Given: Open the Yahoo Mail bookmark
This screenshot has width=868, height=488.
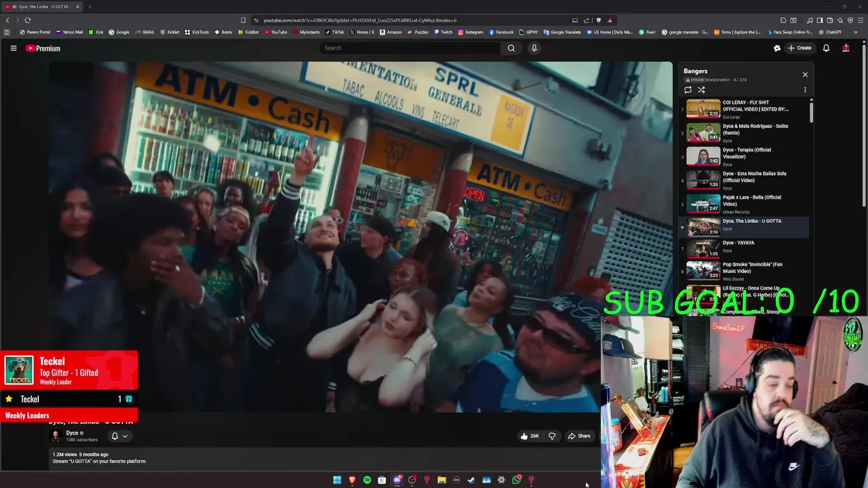Looking at the screenshot, I should [x=69, y=32].
